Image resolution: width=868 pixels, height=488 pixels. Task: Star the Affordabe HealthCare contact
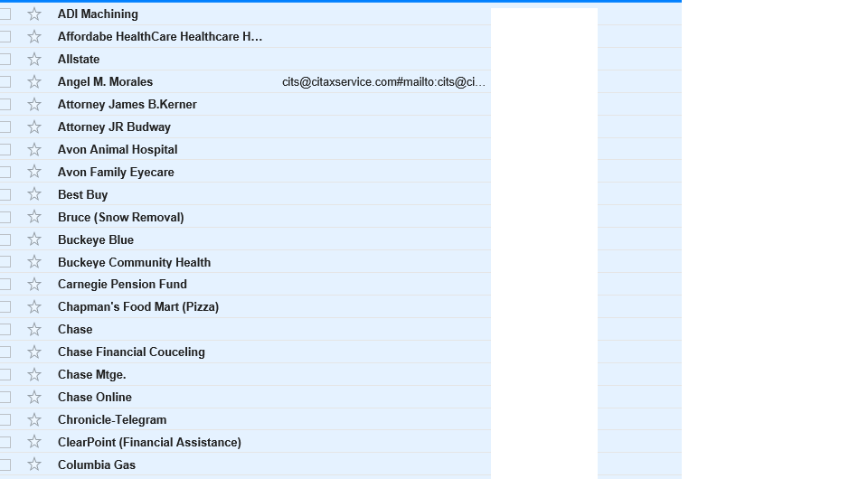tap(34, 36)
